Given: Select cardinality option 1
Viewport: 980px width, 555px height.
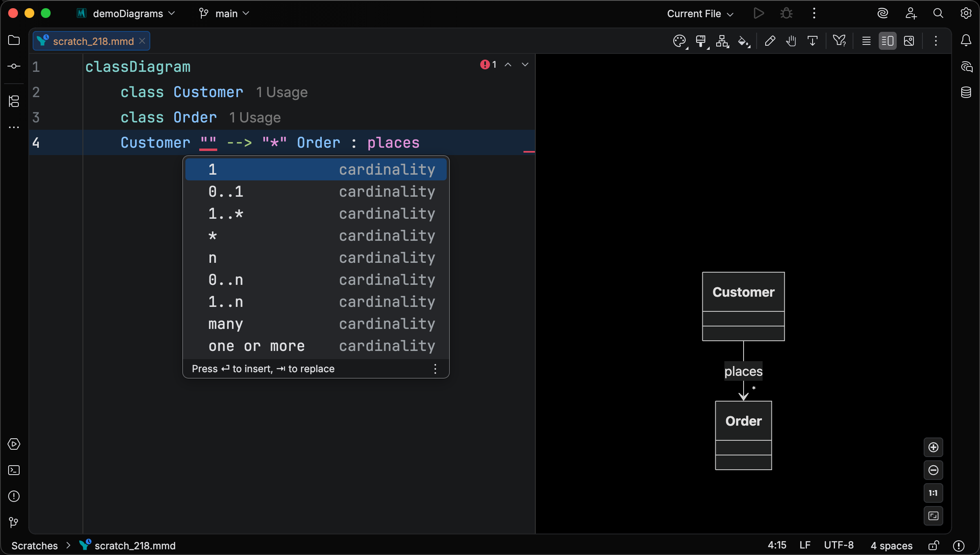Looking at the screenshot, I should 316,169.
